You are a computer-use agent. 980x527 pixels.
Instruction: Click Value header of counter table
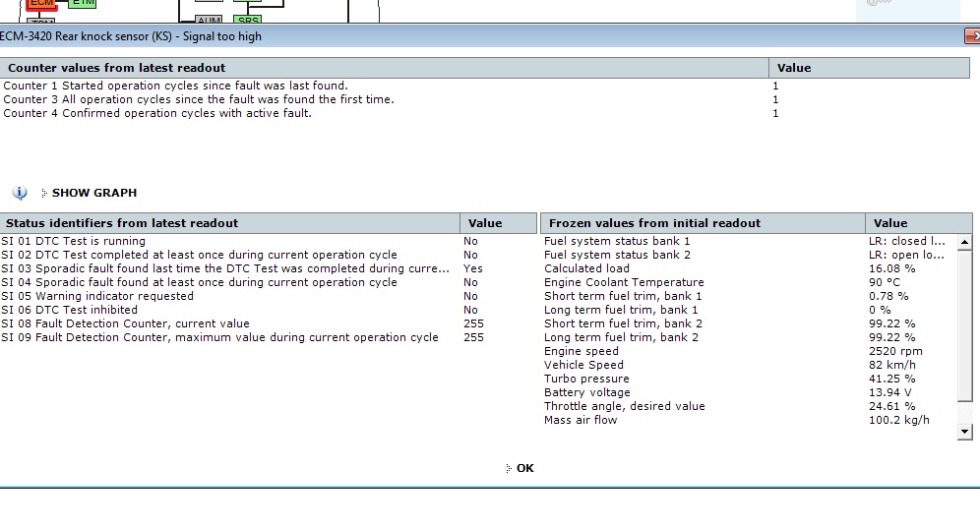point(870,68)
